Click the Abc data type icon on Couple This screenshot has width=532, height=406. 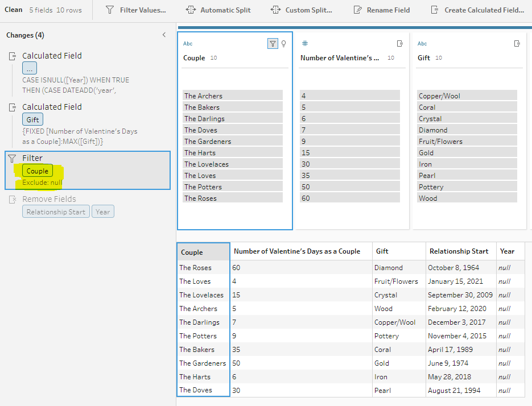pos(188,44)
